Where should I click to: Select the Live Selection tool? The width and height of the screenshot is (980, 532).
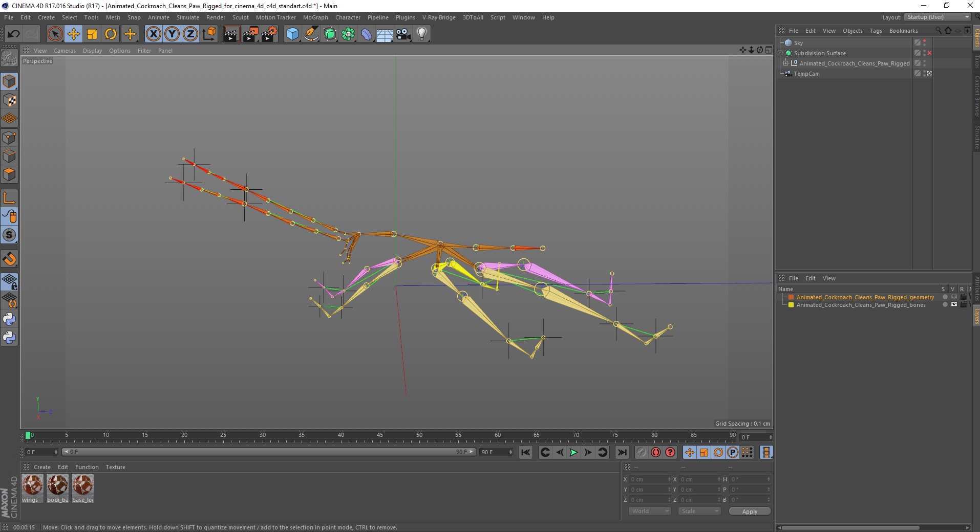55,34
